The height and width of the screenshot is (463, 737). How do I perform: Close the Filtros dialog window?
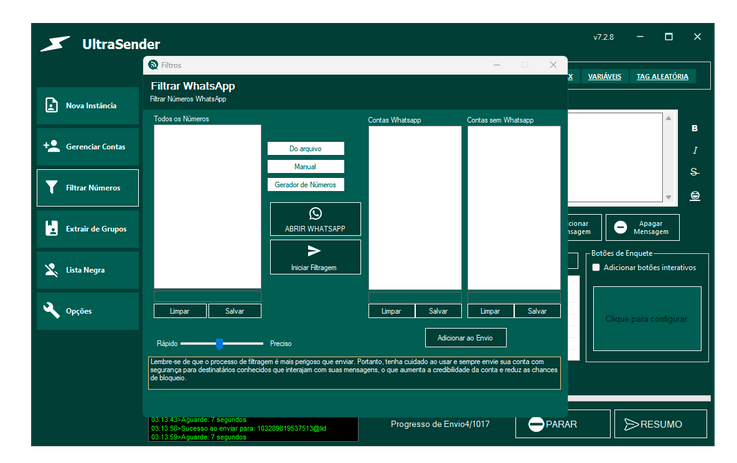point(553,65)
